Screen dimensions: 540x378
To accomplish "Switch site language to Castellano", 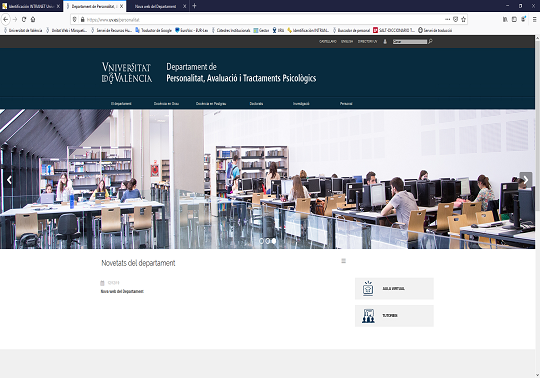I will pos(328,42).
